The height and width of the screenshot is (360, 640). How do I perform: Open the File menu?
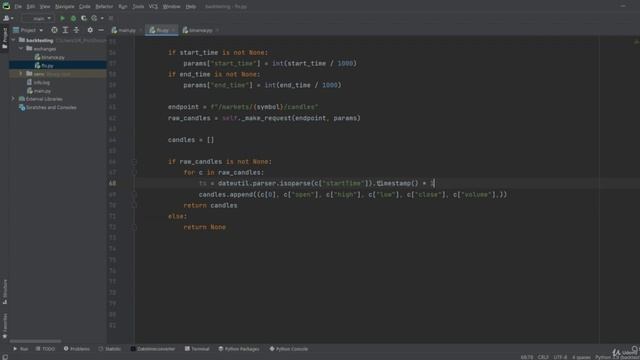[18, 7]
